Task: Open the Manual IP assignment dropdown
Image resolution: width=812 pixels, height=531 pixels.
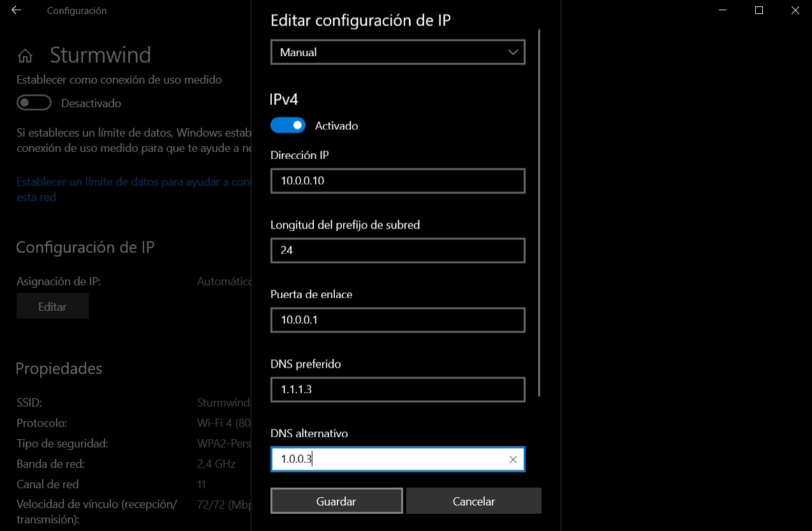Action: [389, 52]
